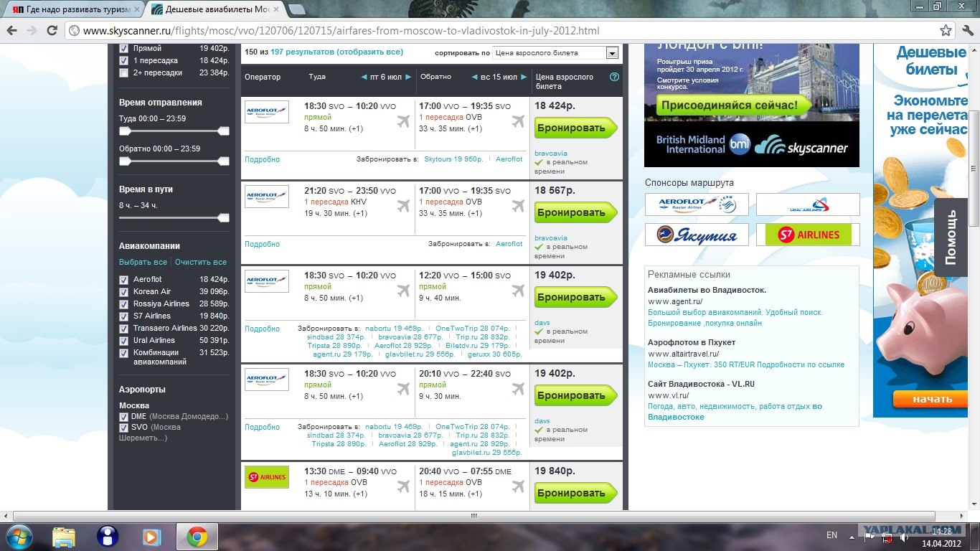Expand Подробно details for the 18 567р. flight
The width and height of the screenshot is (980, 551).
[262, 244]
